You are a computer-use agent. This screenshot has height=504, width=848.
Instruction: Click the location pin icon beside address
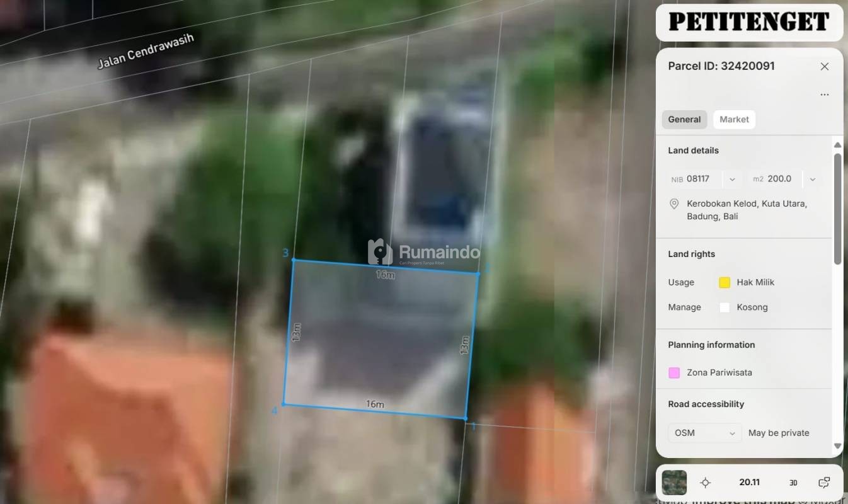(x=674, y=204)
